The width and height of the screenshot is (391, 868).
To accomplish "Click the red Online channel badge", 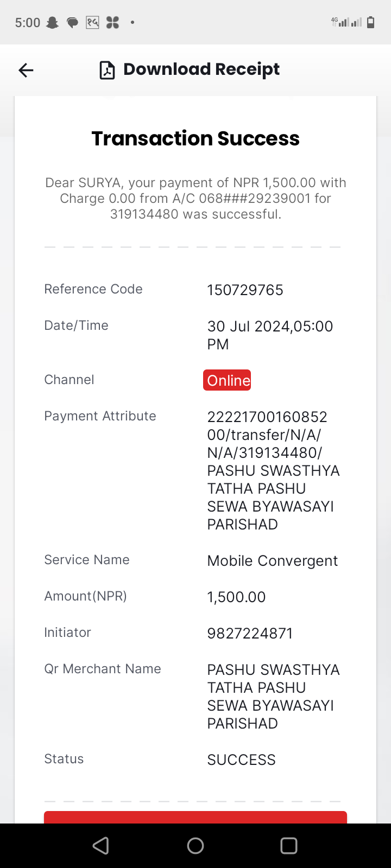I will tap(227, 380).
